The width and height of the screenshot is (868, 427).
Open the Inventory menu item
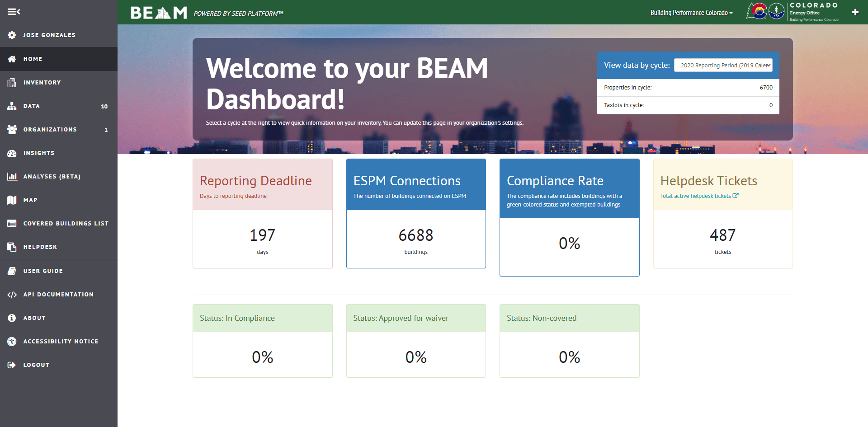(x=59, y=83)
